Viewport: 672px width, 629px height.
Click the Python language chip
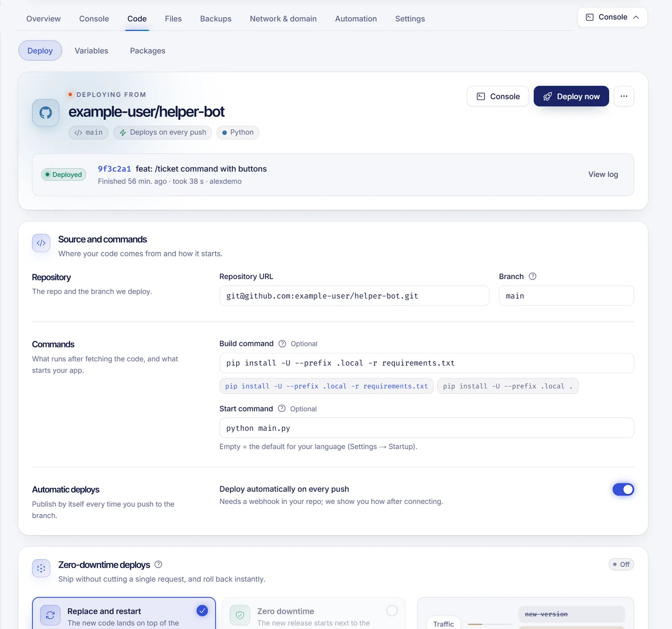pos(238,132)
